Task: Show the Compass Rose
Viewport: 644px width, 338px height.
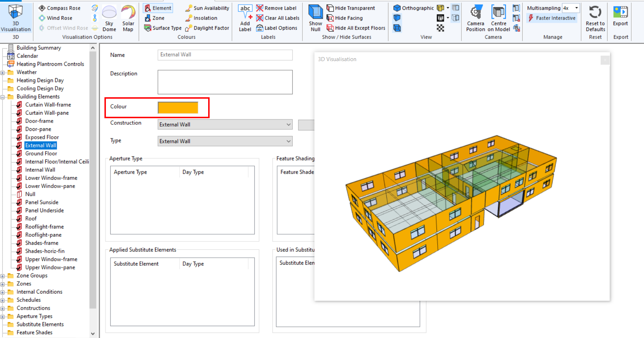Action: pos(59,8)
